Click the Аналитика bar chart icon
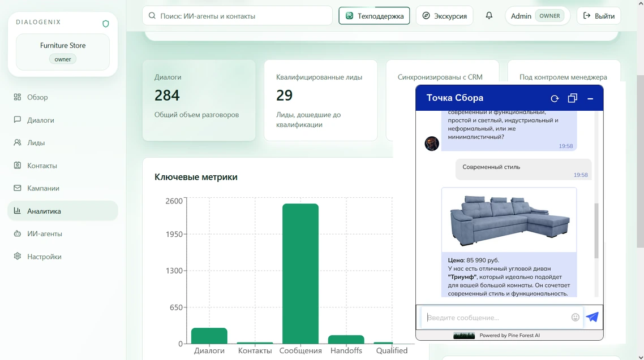Image resolution: width=644 pixels, height=360 pixels. [17, 211]
